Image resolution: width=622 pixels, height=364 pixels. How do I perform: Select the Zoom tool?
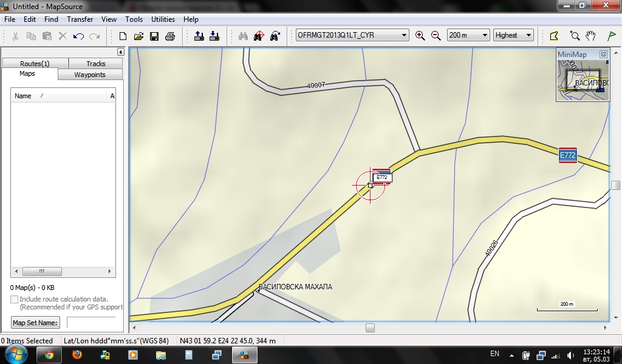pyautogui.click(x=575, y=36)
